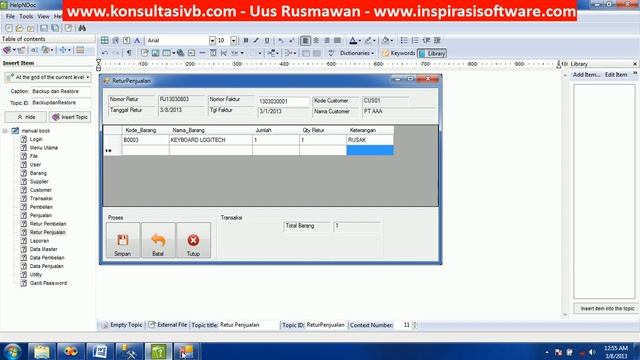Open the Dictionaries dropdown

point(357,53)
